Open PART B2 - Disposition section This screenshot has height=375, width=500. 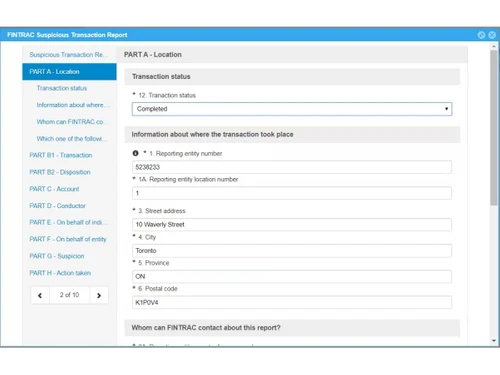tap(60, 172)
